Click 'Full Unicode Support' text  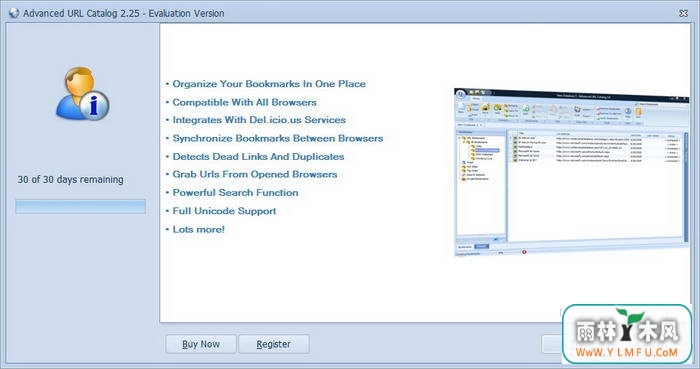pyautogui.click(x=224, y=211)
